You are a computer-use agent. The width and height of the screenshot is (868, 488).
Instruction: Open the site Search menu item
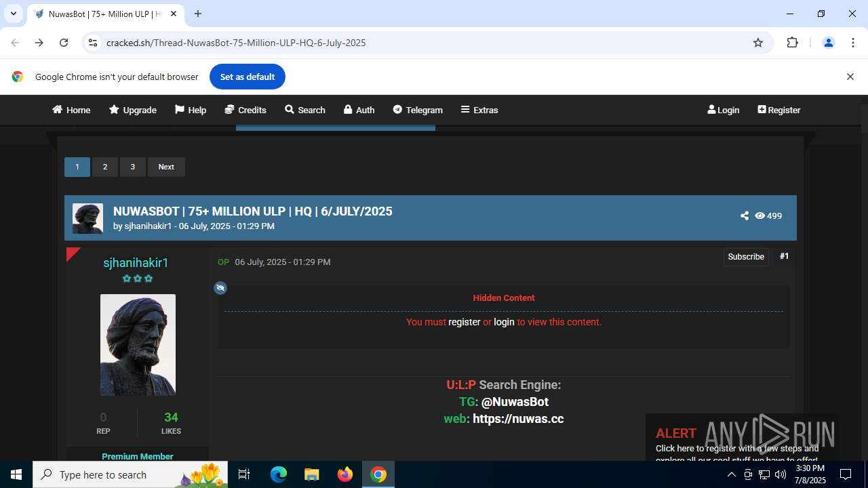[x=305, y=110]
